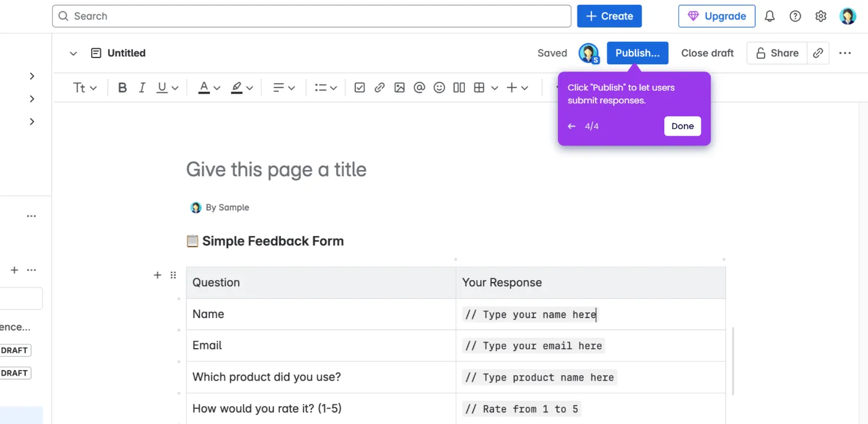Image resolution: width=868 pixels, height=424 pixels.
Task: Copy link with the chain link icon
Action: pyautogui.click(x=818, y=53)
